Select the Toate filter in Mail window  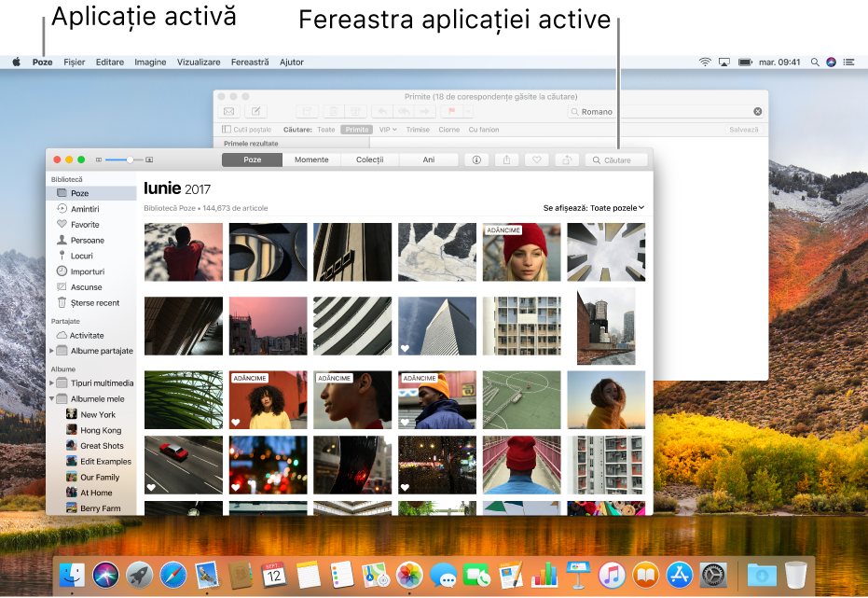326,130
